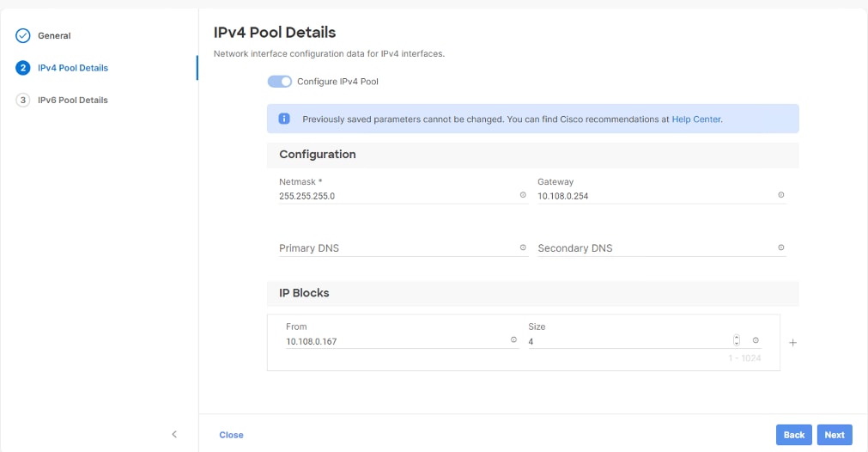Click the info icon beside From field
The image size is (868, 452).
pos(513,340)
